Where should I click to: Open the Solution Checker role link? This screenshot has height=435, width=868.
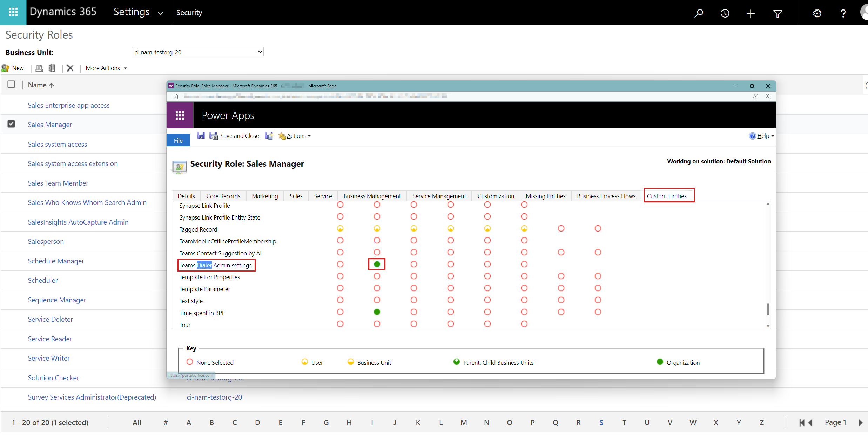tap(54, 378)
